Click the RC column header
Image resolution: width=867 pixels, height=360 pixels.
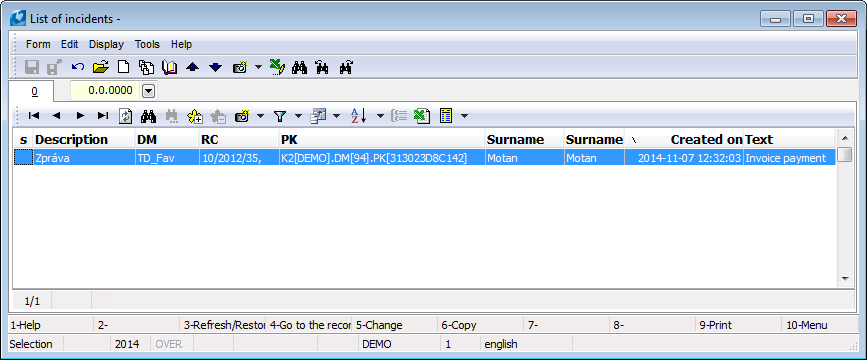(x=239, y=139)
